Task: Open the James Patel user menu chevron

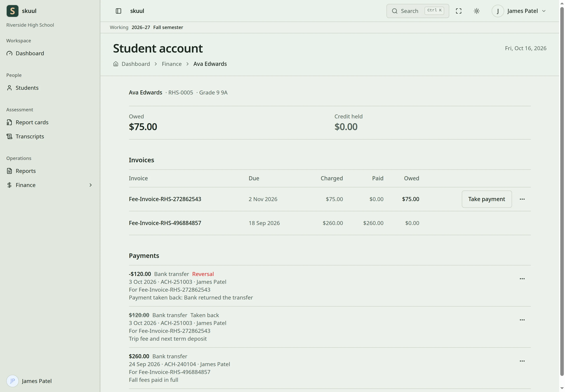Action: coord(544,11)
